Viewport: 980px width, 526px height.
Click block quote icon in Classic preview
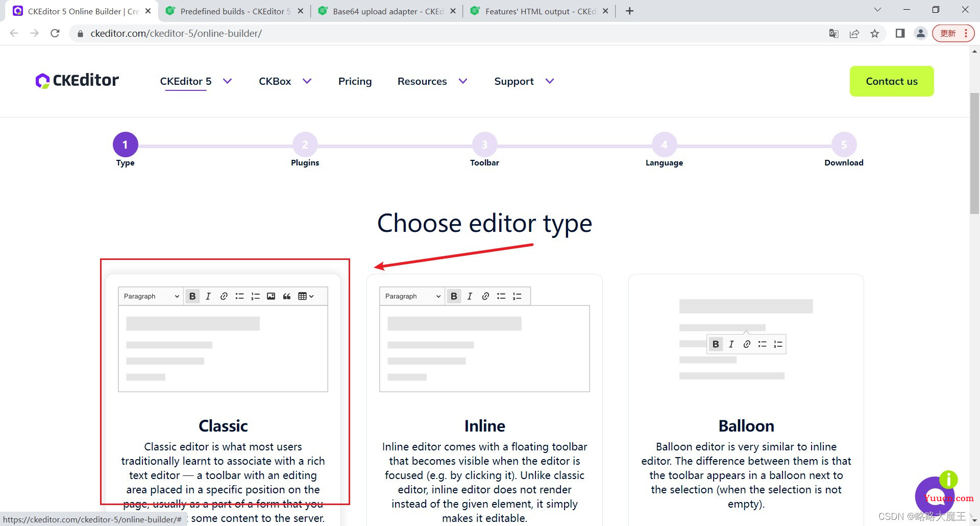(x=287, y=296)
